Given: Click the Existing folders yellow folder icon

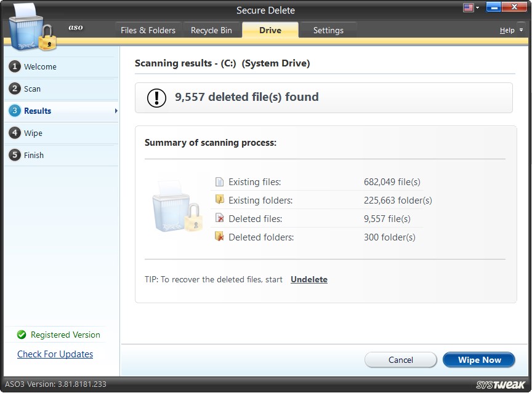Looking at the screenshot, I should click(220, 200).
